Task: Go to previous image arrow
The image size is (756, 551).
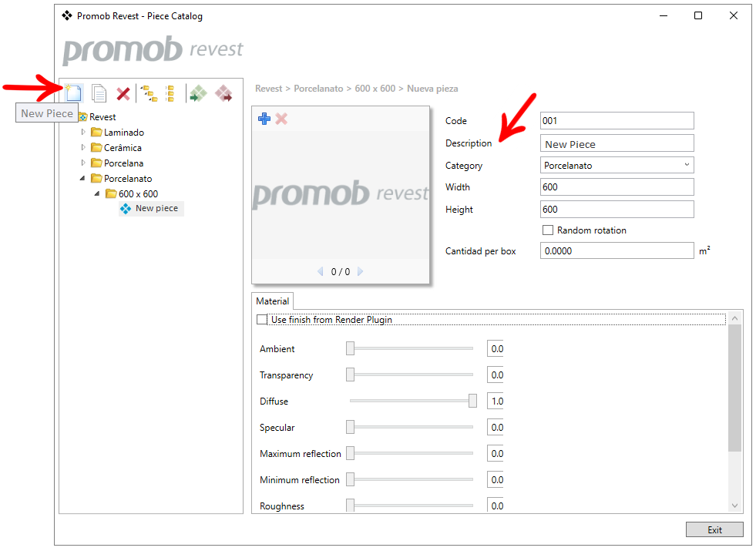Action: [320, 271]
